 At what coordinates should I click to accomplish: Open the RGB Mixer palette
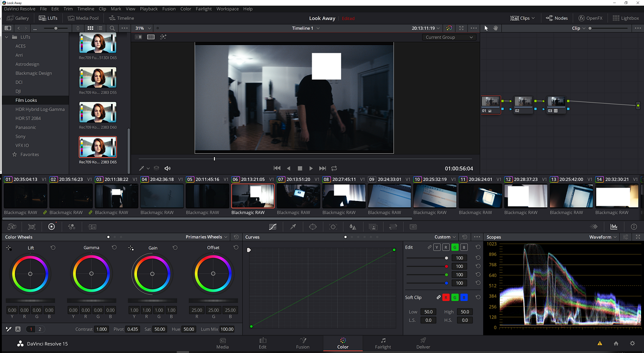(71, 226)
